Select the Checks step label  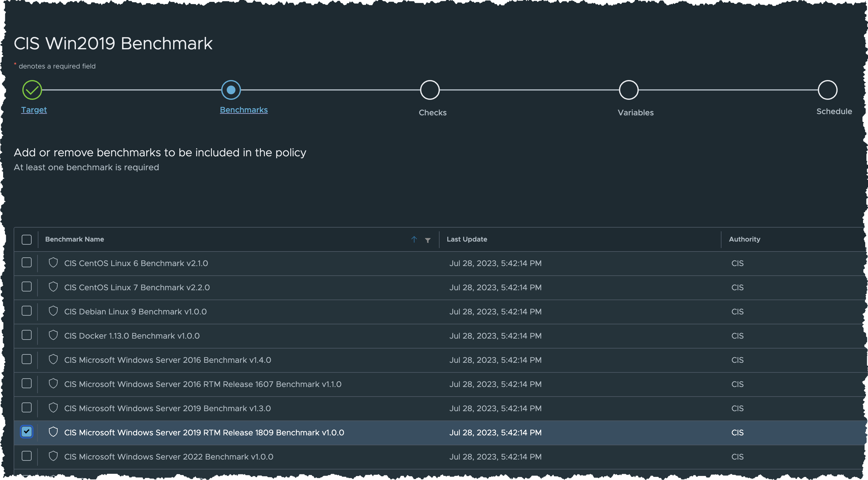click(433, 113)
